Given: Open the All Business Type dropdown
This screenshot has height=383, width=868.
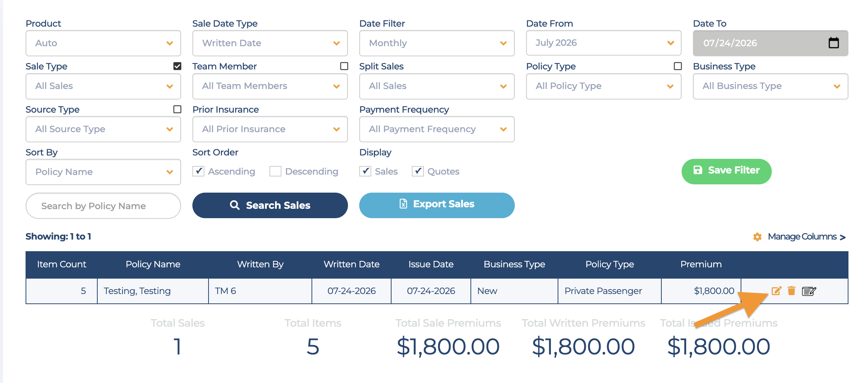Looking at the screenshot, I should pyautogui.click(x=771, y=86).
